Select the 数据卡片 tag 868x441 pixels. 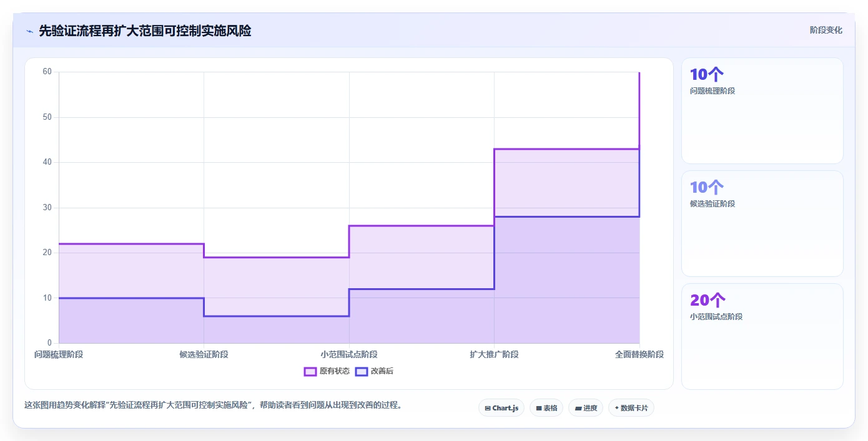coord(631,408)
